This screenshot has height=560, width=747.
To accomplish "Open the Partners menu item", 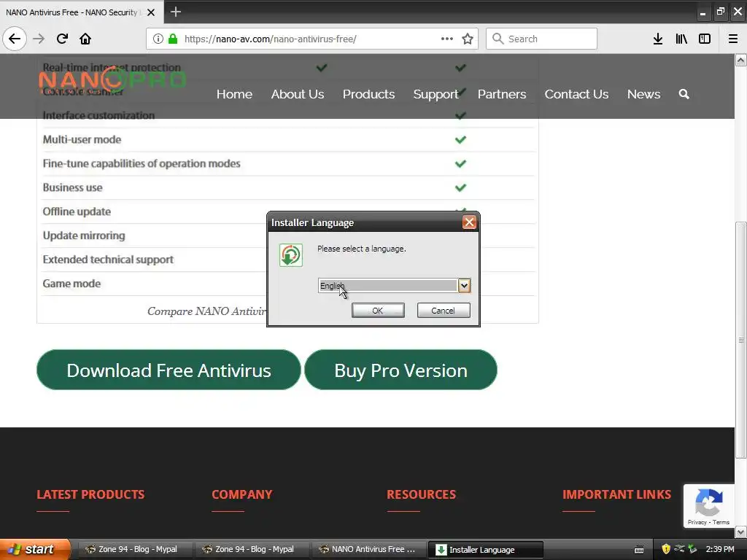I will [x=502, y=94].
